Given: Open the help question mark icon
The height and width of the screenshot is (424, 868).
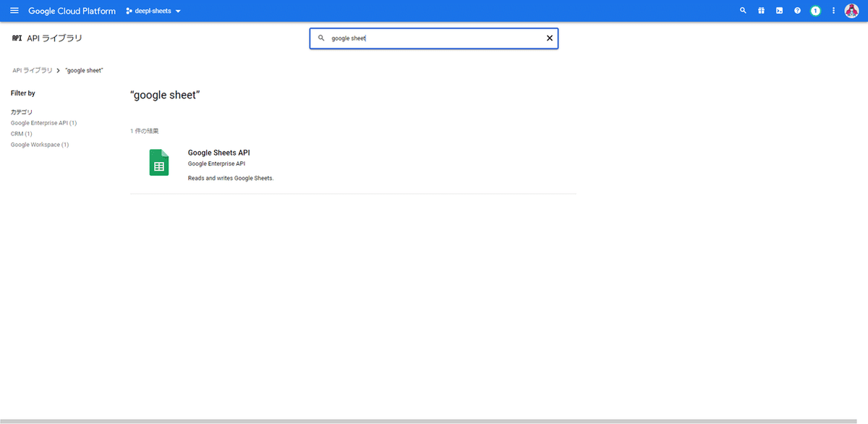Looking at the screenshot, I should 797,11.
